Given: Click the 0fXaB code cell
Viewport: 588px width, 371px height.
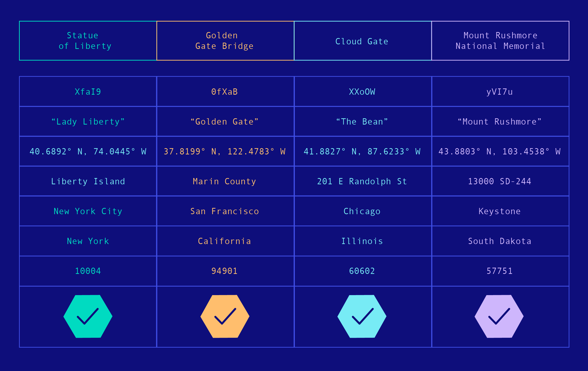Looking at the screenshot, I should [x=225, y=92].
